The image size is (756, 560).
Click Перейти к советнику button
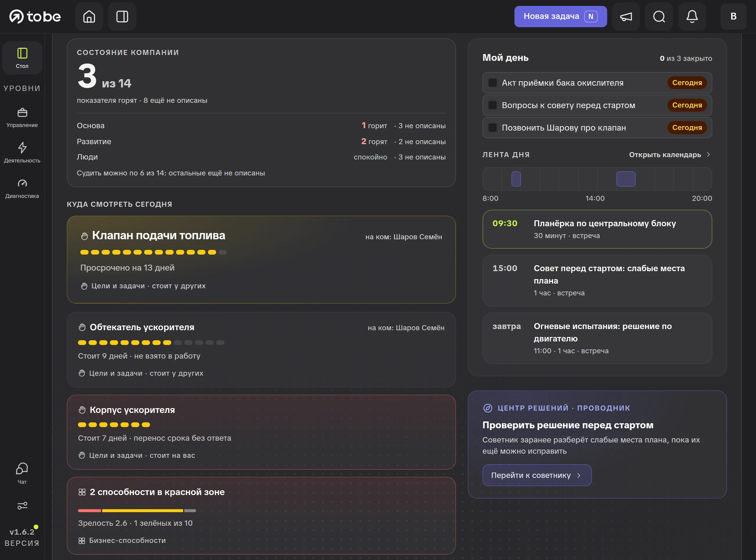537,475
